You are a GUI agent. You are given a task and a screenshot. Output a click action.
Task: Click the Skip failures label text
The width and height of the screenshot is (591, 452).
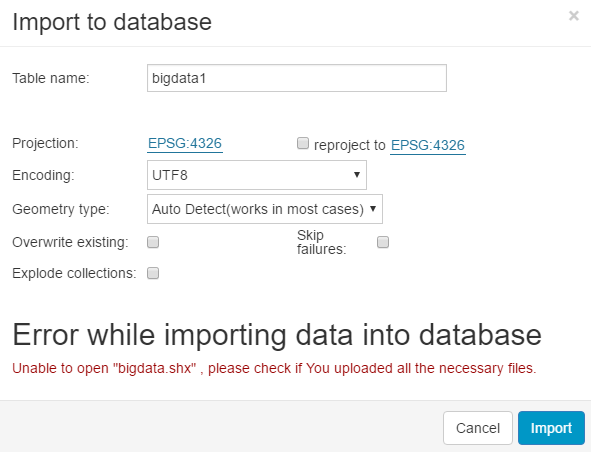point(322,242)
